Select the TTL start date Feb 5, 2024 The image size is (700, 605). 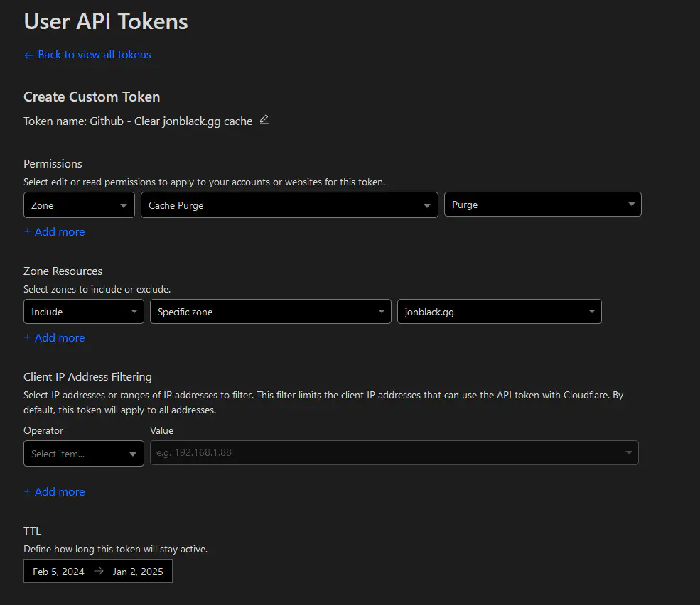click(59, 572)
